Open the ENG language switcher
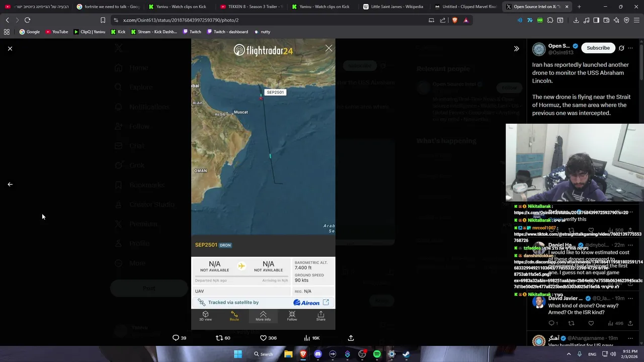Viewport: 644px width, 362px height. 592,354
